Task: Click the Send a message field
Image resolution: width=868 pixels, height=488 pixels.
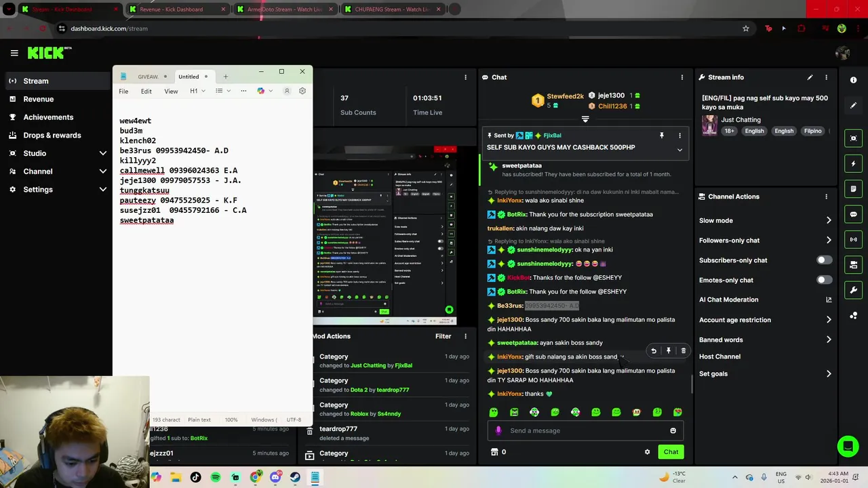Action: click(x=587, y=430)
